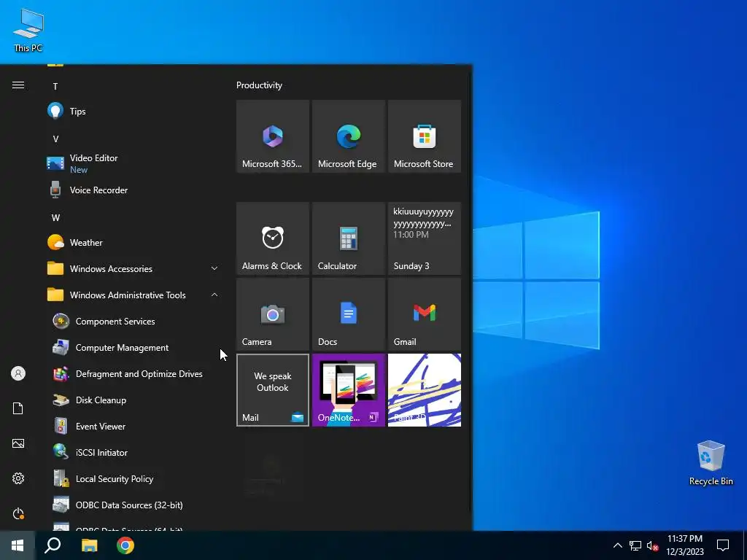Launch Computer Management
This screenshot has height=560, width=747.
[x=133, y=348]
